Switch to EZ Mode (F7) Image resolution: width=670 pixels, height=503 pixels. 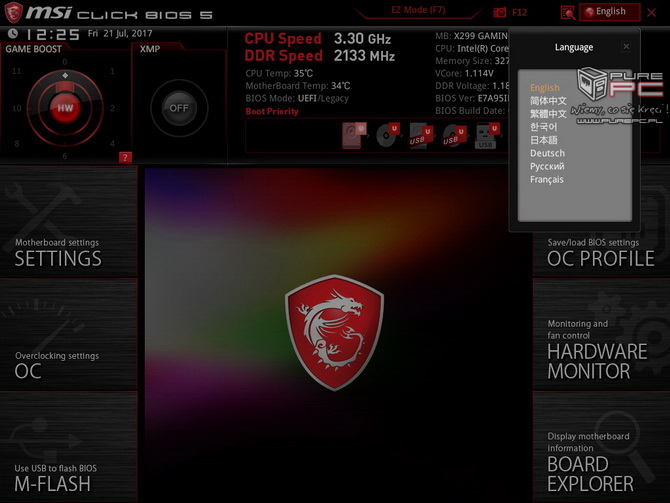pos(418,10)
